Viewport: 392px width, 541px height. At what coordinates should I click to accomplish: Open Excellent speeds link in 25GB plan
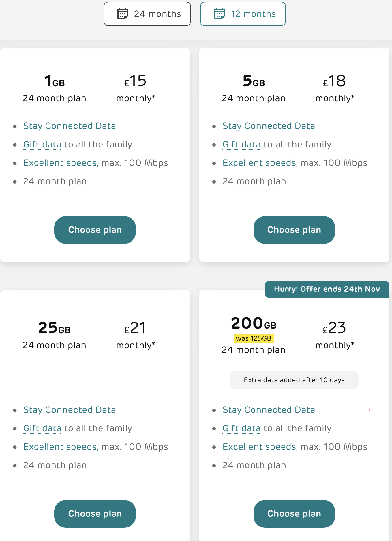pyautogui.click(x=61, y=447)
